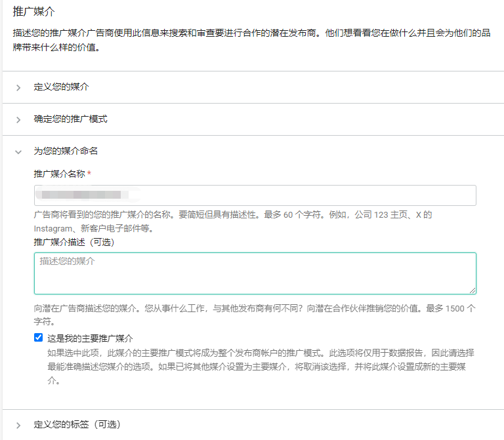Open the 定义您的媒介 section title
The image size is (504, 440).
coord(61,87)
